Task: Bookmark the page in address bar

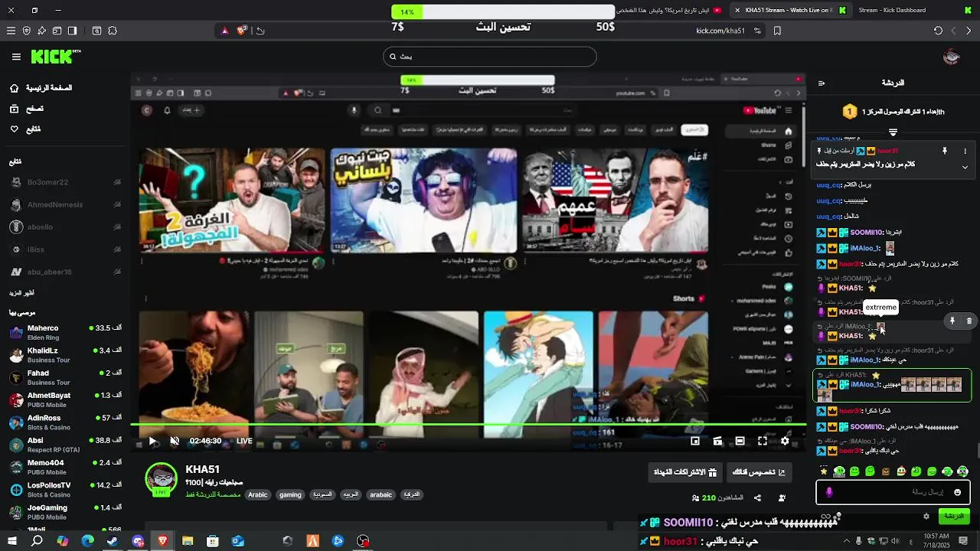Action: 777,31
